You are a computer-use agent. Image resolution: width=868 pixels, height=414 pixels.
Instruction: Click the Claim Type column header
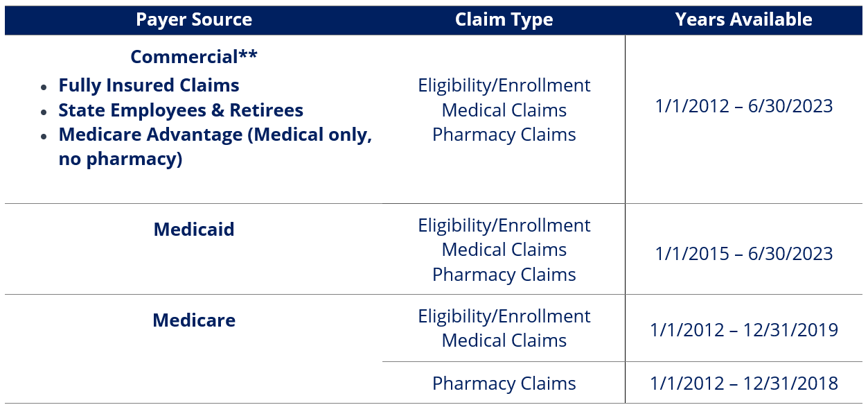(504, 19)
